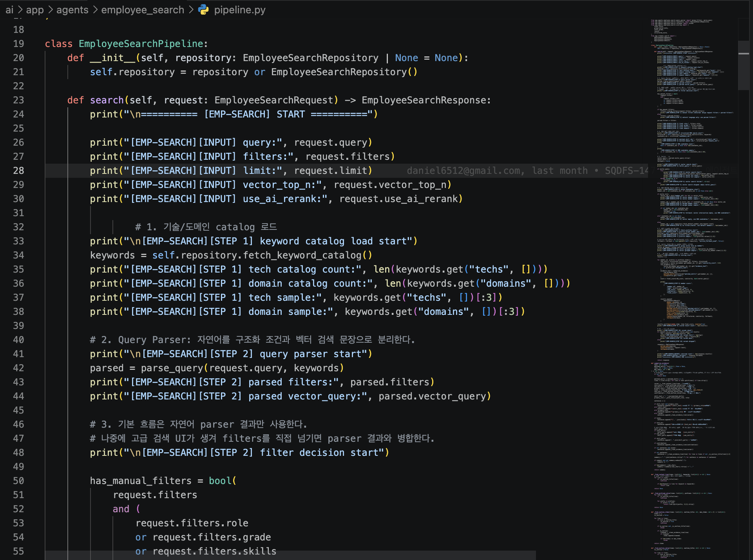Open the 'employee_search' breadcrumb segment
Image resolution: width=753 pixels, height=560 pixels.
tap(143, 10)
